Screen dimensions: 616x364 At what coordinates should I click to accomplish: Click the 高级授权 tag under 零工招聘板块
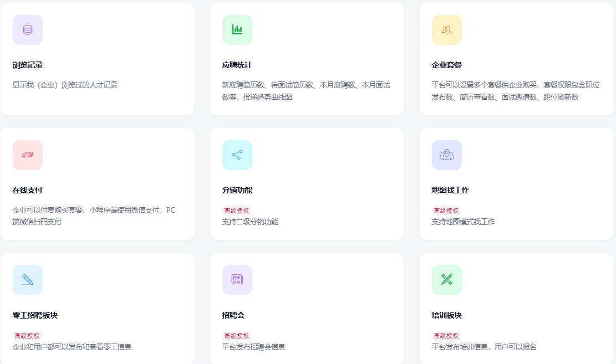point(27,336)
